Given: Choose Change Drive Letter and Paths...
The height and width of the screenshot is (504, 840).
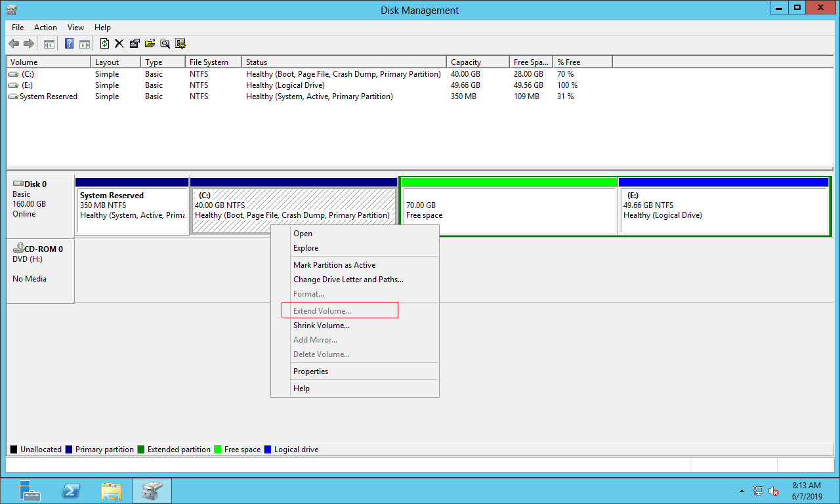Looking at the screenshot, I should (x=348, y=280).
